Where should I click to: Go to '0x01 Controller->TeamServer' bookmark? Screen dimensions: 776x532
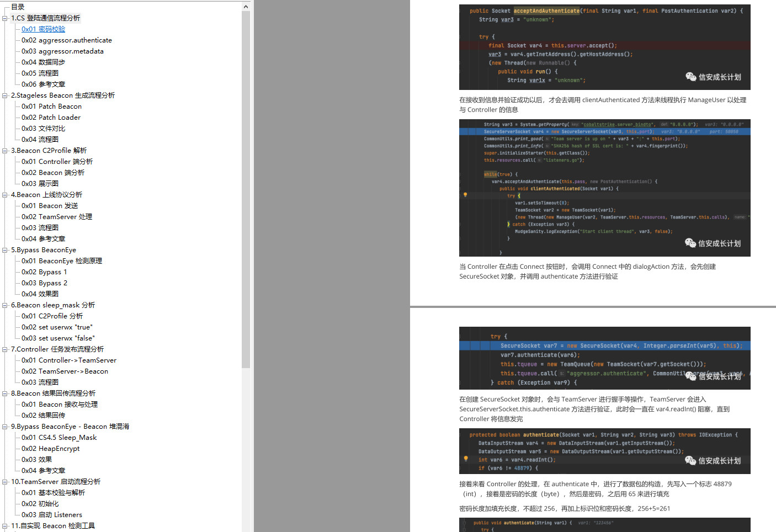69,360
